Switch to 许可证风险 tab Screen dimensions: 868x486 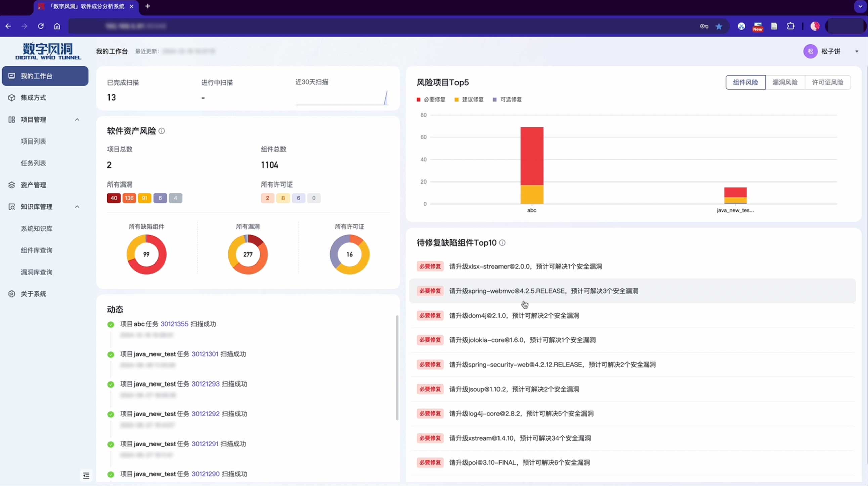pyautogui.click(x=827, y=83)
